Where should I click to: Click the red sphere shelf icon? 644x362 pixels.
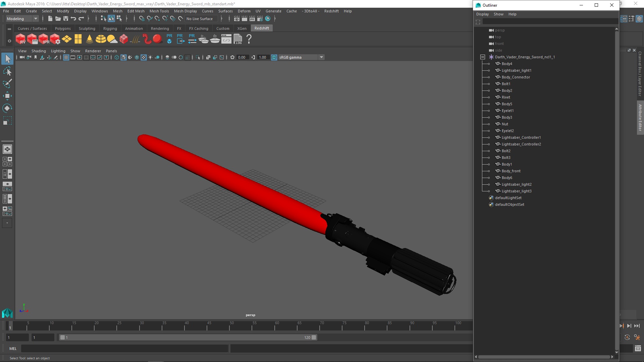coord(157,39)
